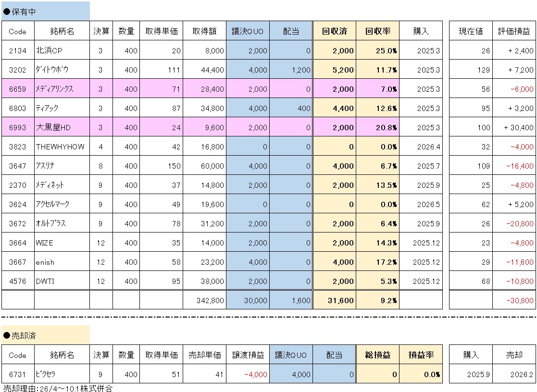Screen dimensions: 537x392
Task: Click code cell 6803
Action: (18, 108)
